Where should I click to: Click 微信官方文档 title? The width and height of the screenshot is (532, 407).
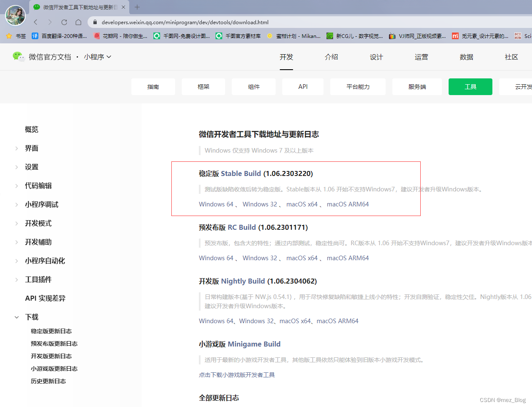pos(50,57)
